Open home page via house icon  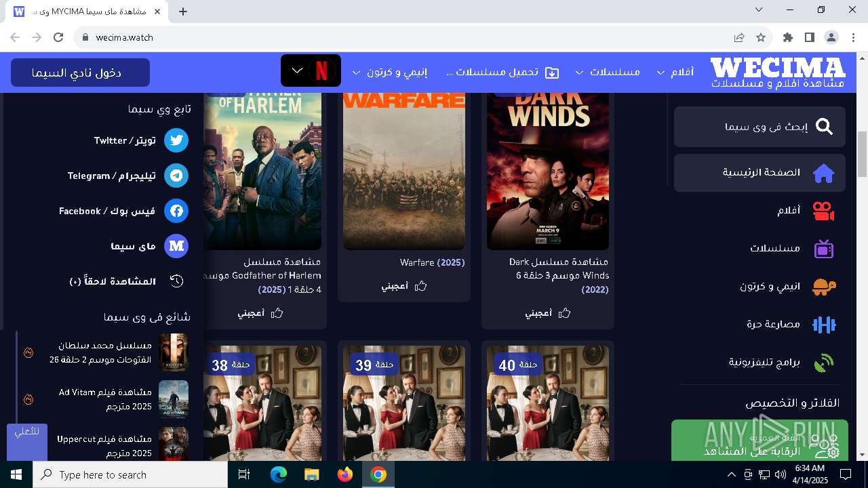pyautogui.click(x=824, y=173)
